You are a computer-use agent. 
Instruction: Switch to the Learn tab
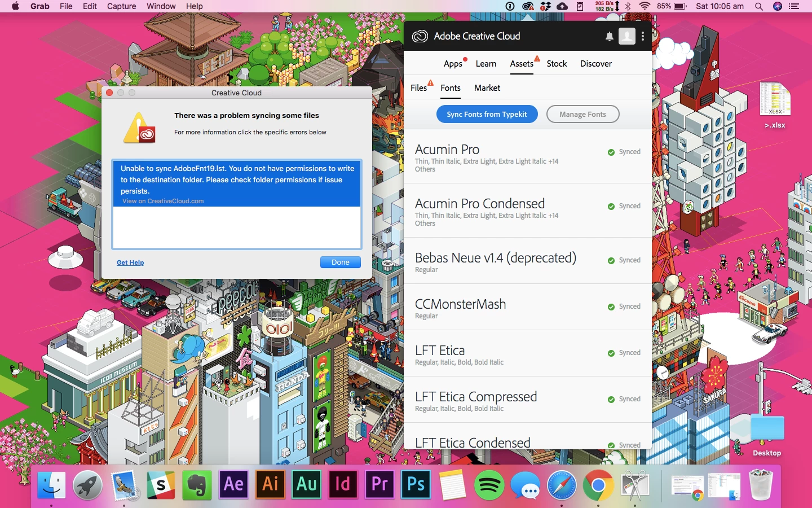click(x=486, y=64)
